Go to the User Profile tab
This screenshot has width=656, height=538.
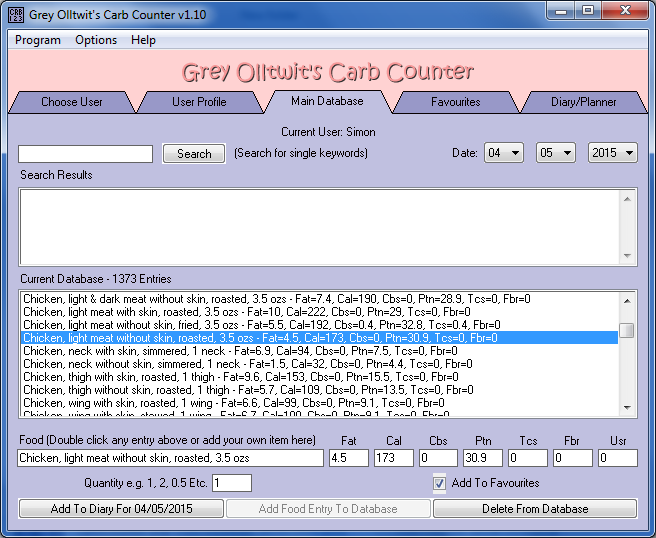click(x=199, y=102)
